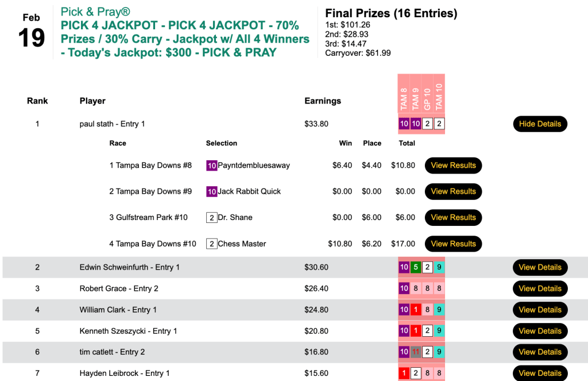View results for Tampa Bay Downs #9
588x381 pixels.
[453, 191]
